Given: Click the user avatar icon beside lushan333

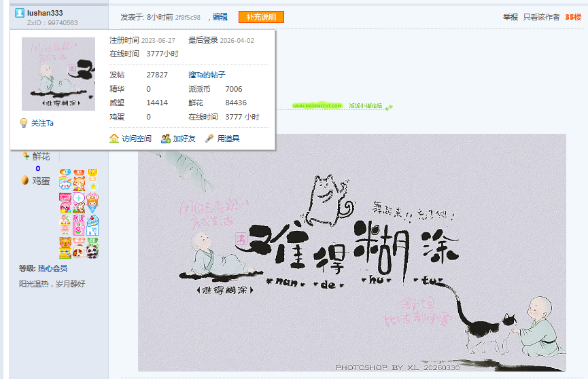Looking at the screenshot, I should (x=20, y=13).
